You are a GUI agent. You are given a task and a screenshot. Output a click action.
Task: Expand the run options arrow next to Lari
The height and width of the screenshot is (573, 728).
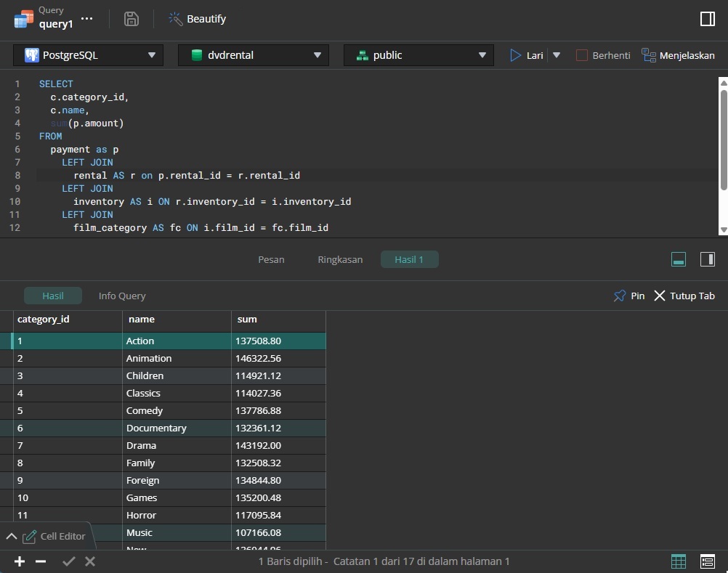[557, 54]
